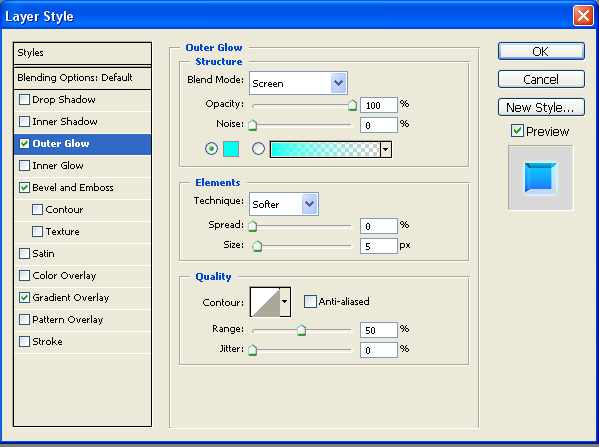Click the cyan-to-transparent gradient bar
The height and width of the screenshot is (447, 599).
325,149
